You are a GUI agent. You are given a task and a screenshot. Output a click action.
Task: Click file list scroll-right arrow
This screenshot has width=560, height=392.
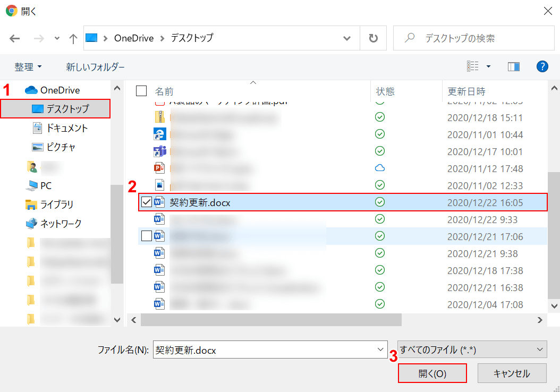pyautogui.click(x=540, y=320)
